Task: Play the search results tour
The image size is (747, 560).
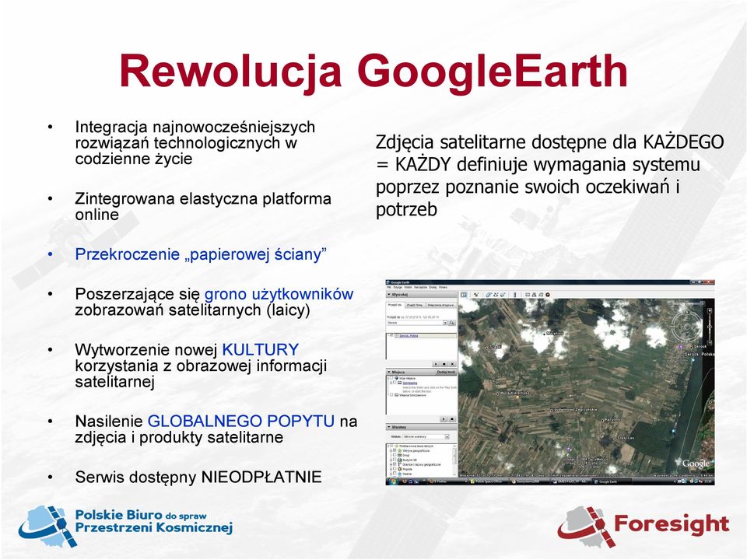Action: [x=436, y=364]
